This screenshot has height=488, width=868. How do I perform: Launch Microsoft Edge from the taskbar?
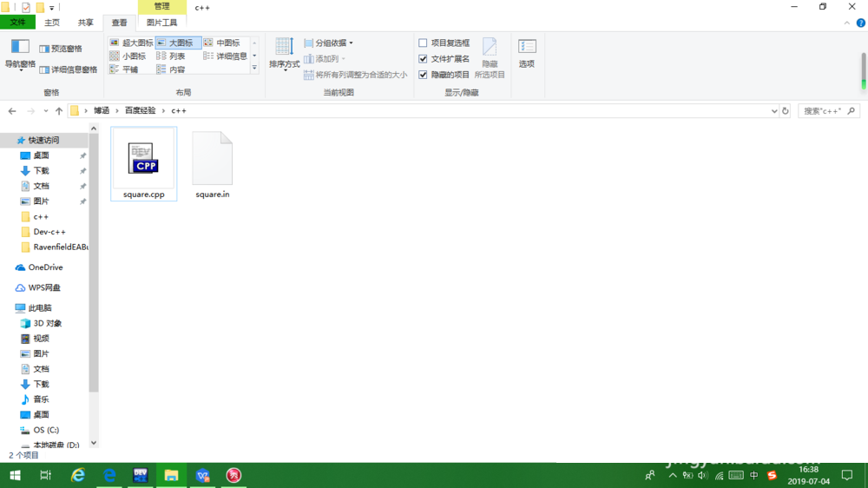click(x=109, y=475)
